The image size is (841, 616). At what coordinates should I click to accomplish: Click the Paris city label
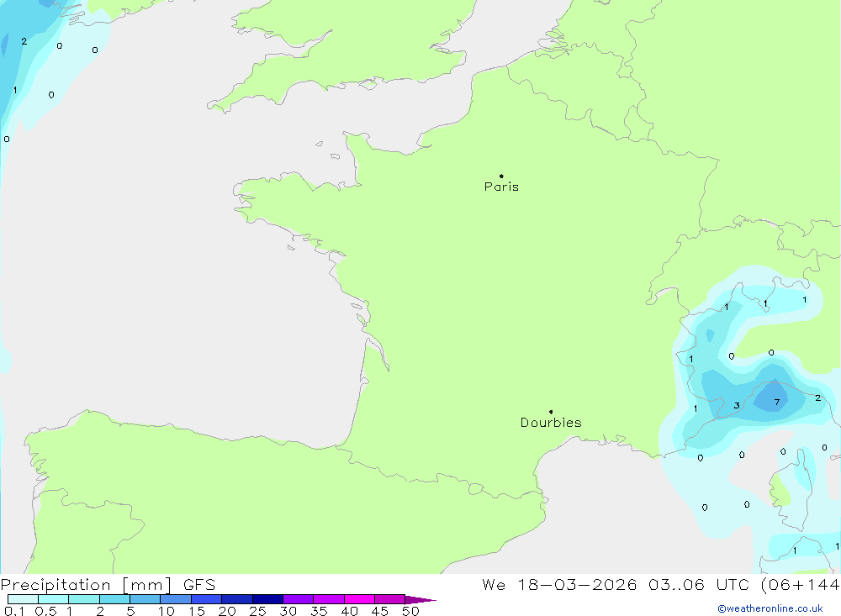(x=501, y=187)
